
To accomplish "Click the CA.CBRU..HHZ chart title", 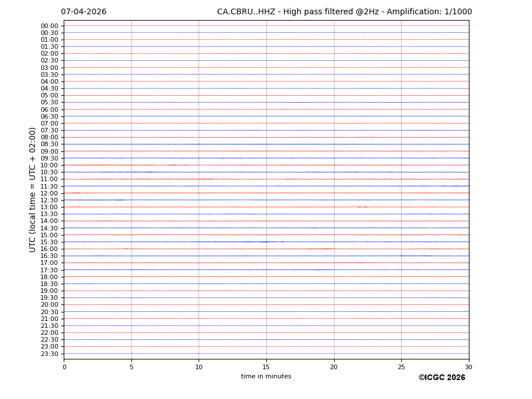I will coord(344,12).
